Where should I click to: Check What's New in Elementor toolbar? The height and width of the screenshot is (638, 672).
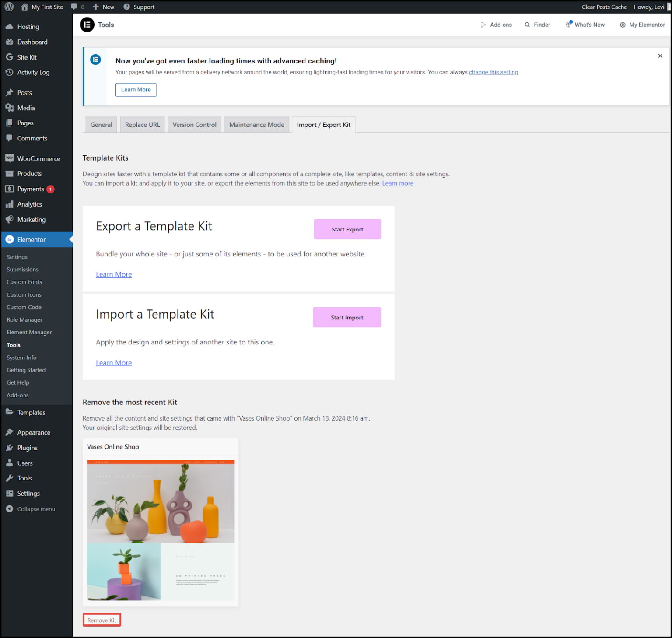pos(585,25)
